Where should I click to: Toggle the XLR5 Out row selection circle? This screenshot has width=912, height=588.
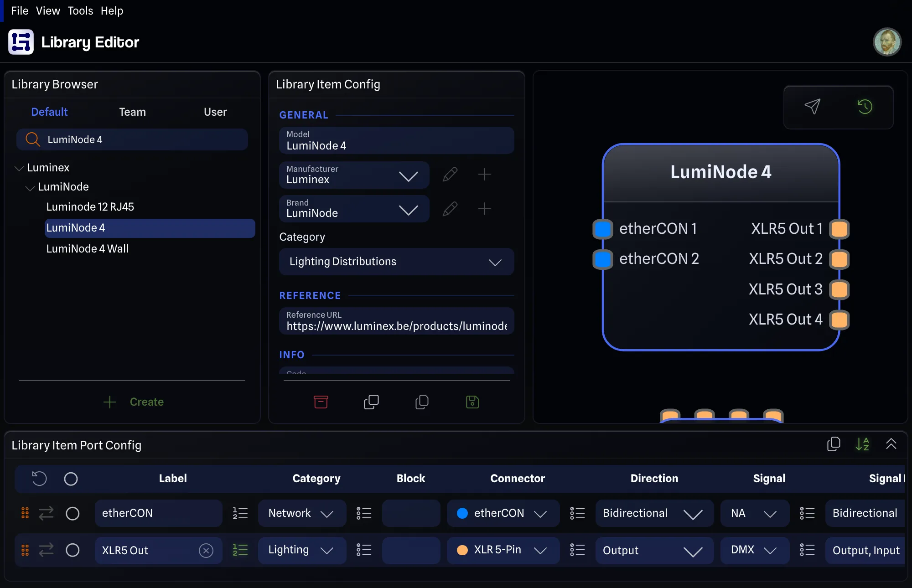point(73,550)
